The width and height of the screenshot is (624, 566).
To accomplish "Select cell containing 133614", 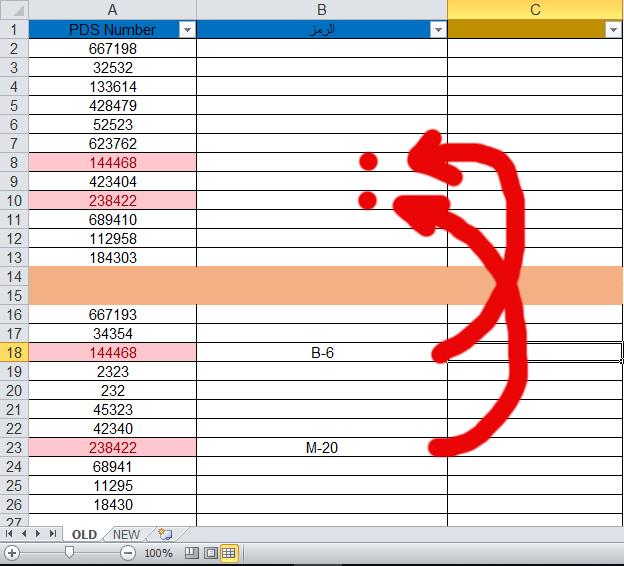I will click(113, 87).
